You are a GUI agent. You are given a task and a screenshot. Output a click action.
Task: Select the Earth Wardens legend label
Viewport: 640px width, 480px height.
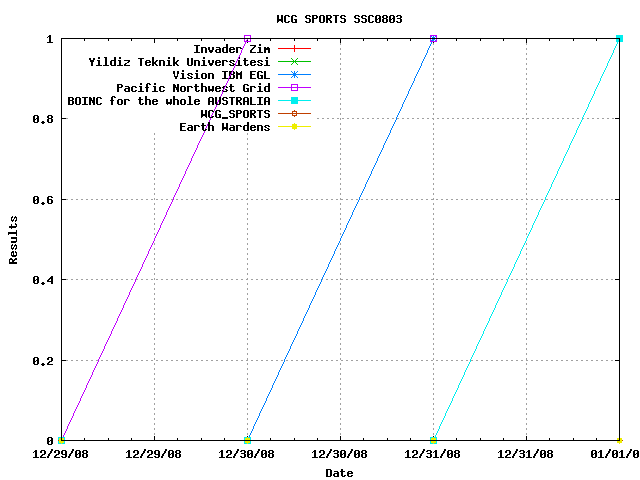coord(224,127)
